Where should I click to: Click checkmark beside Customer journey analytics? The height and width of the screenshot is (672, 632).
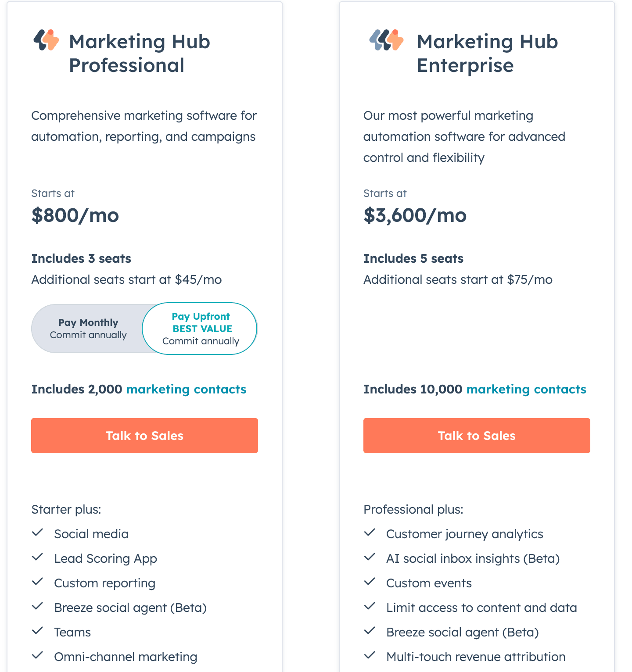tap(370, 533)
